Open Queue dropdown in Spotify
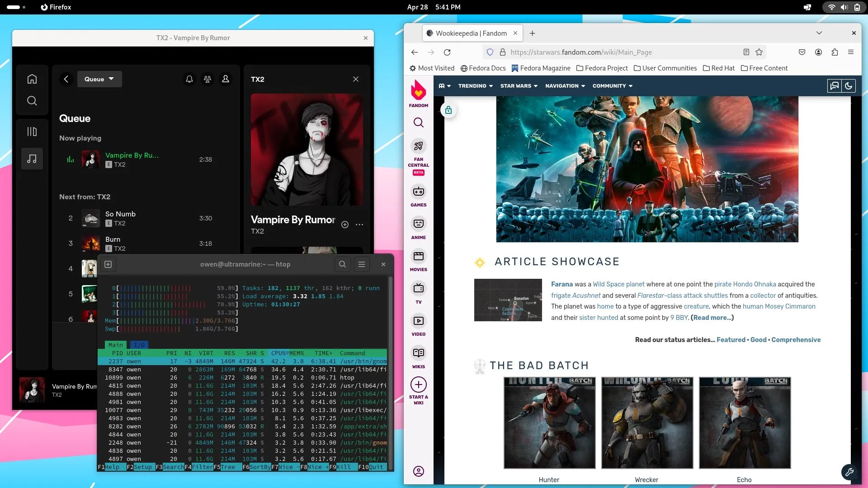 tap(99, 79)
